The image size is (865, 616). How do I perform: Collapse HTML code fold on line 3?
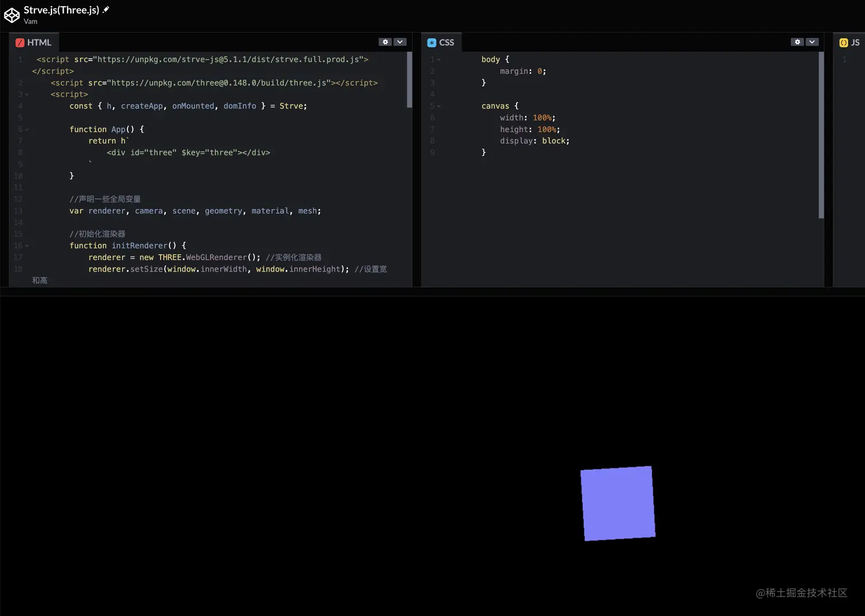[27, 94]
